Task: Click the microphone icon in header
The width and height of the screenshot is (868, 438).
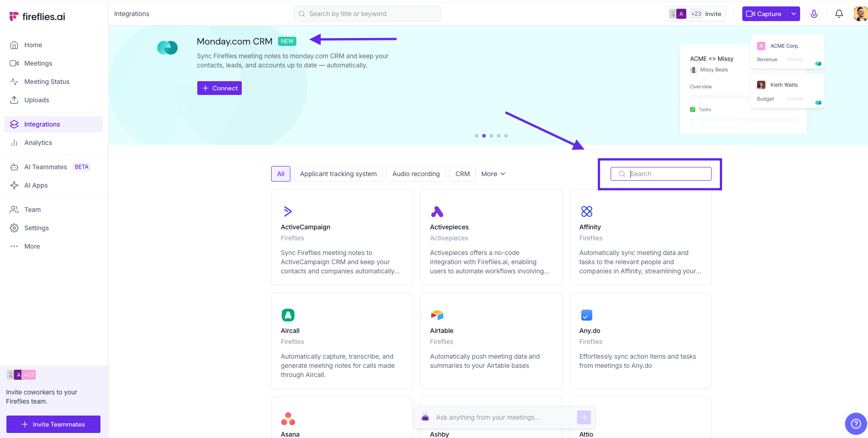Action: point(814,14)
